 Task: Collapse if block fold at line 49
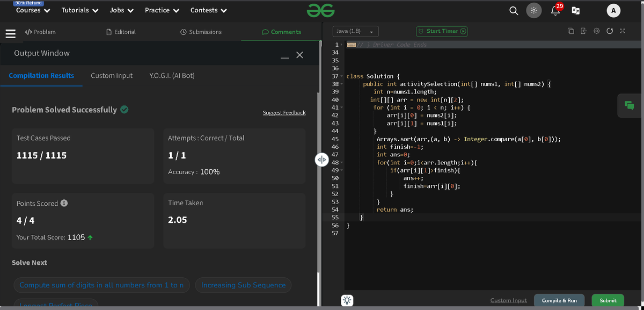(341, 170)
